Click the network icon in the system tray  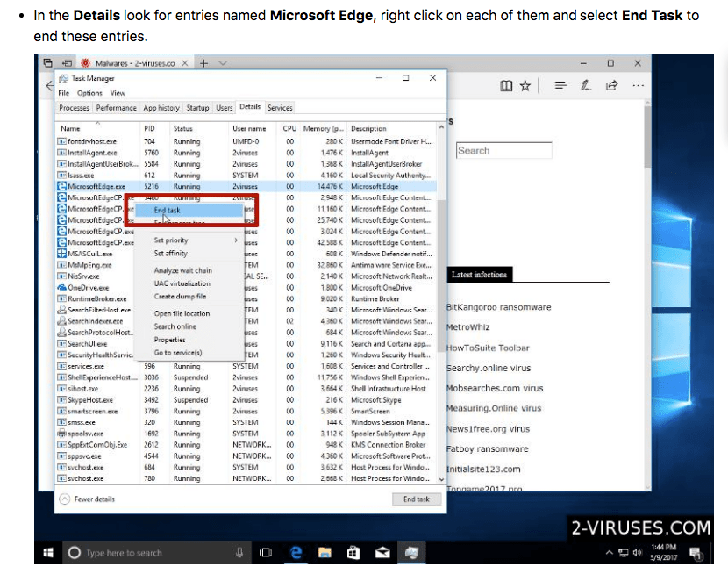click(x=623, y=553)
